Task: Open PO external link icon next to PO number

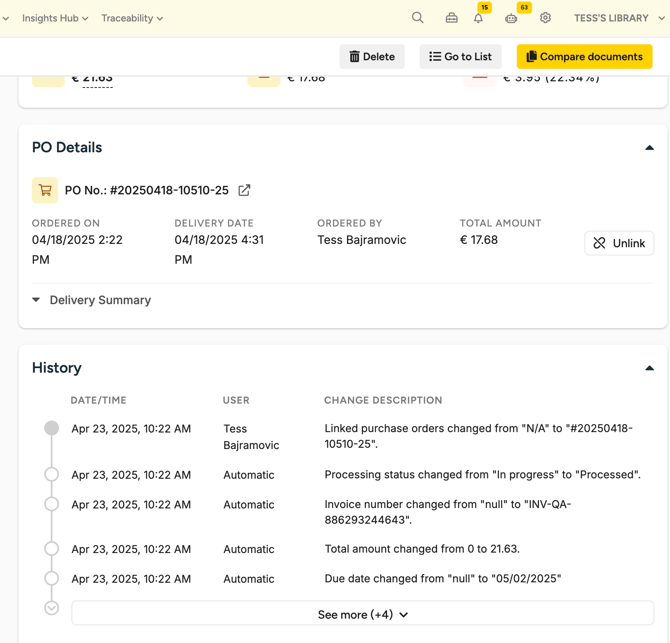Action: click(244, 190)
